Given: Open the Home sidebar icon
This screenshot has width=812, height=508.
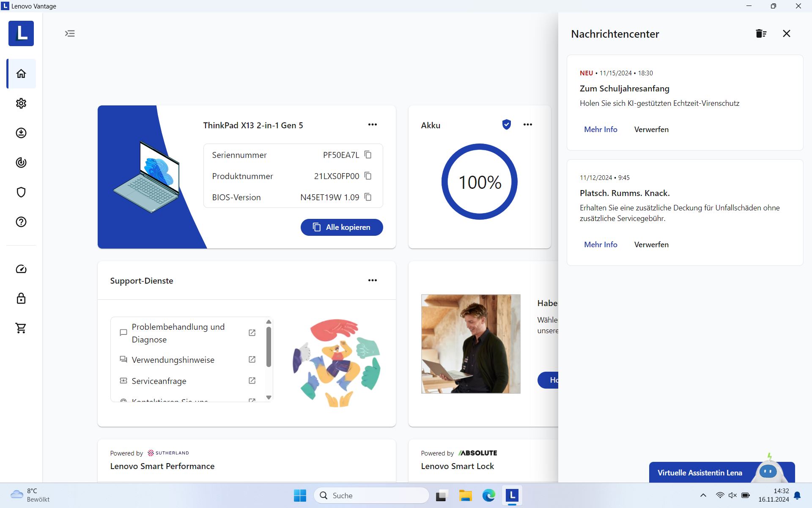Looking at the screenshot, I should 21,74.
